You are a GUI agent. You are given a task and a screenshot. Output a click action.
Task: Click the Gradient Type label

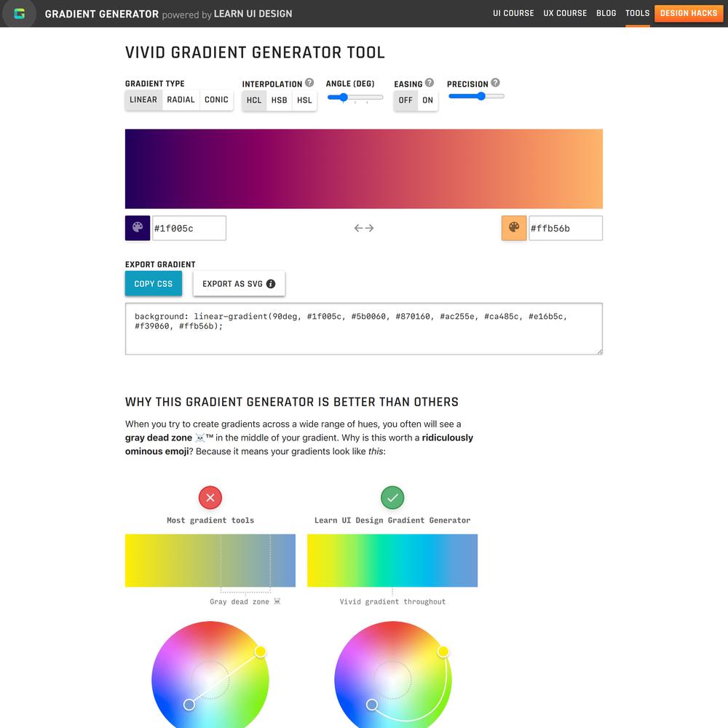click(154, 84)
